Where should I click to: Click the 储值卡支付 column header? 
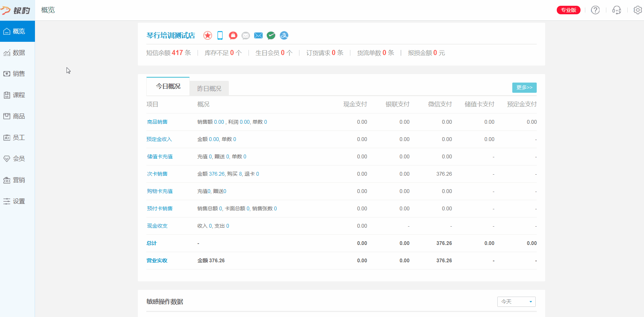tap(479, 104)
